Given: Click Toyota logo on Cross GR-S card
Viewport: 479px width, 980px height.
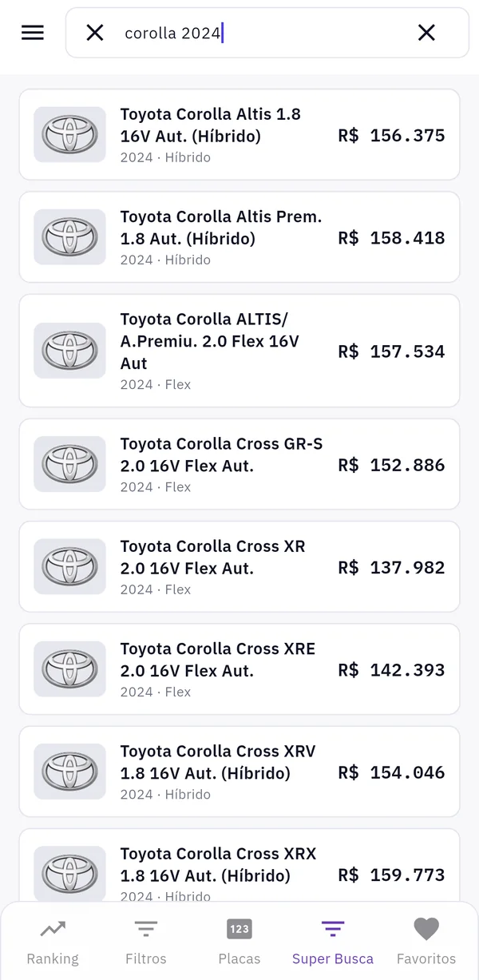Looking at the screenshot, I should pos(69,464).
